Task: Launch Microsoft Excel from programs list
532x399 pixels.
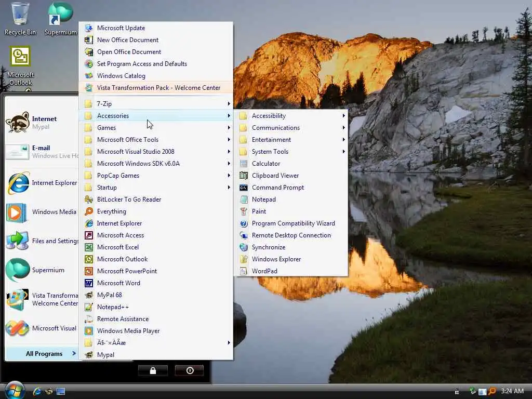Action: tap(156, 247)
